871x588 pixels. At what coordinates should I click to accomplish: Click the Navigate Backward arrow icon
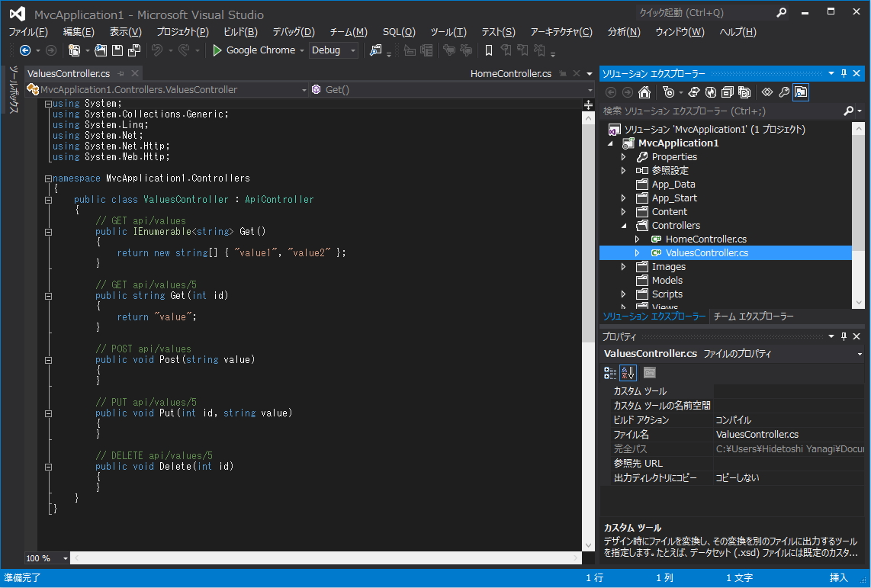24,50
